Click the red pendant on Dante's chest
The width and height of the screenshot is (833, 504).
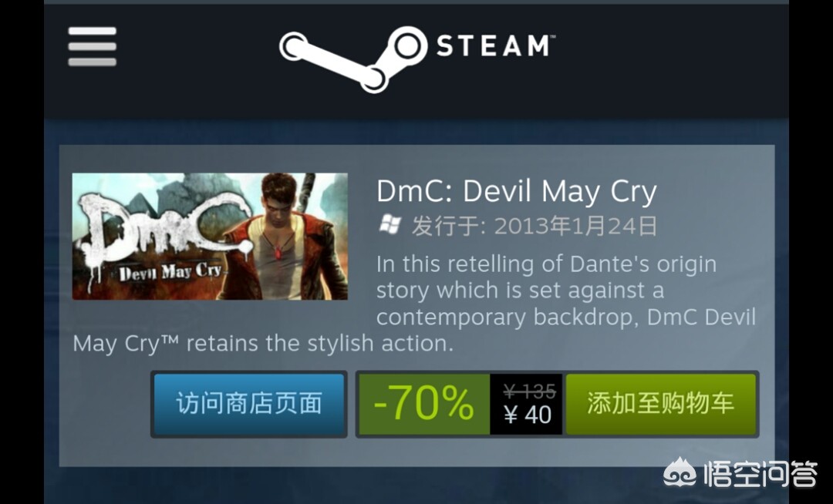278,254
